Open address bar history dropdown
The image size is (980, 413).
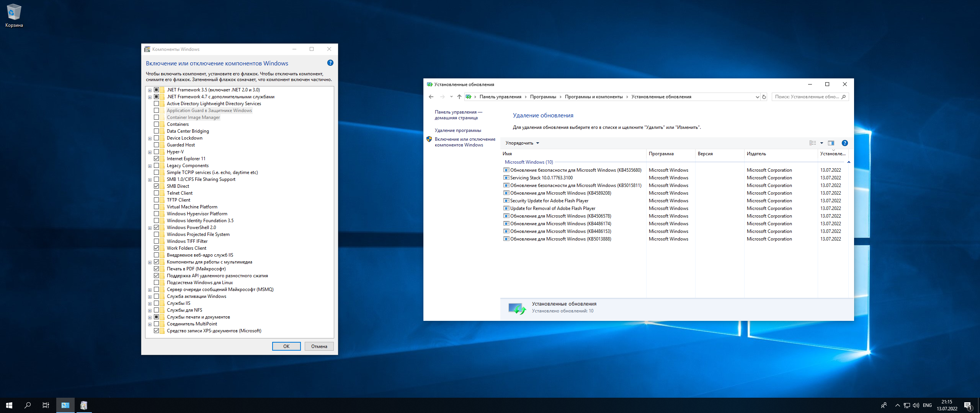click(x=757, y=97)
